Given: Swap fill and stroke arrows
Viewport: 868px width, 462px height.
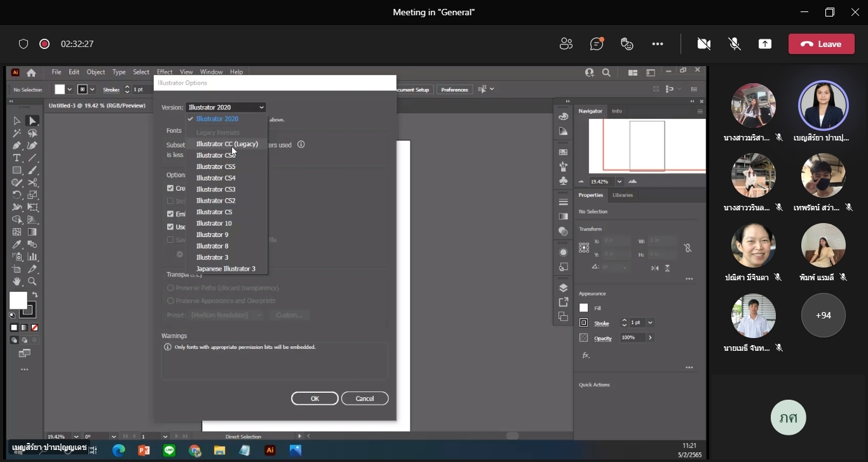Looking at the screenshot, I should [x=35, y=296].
